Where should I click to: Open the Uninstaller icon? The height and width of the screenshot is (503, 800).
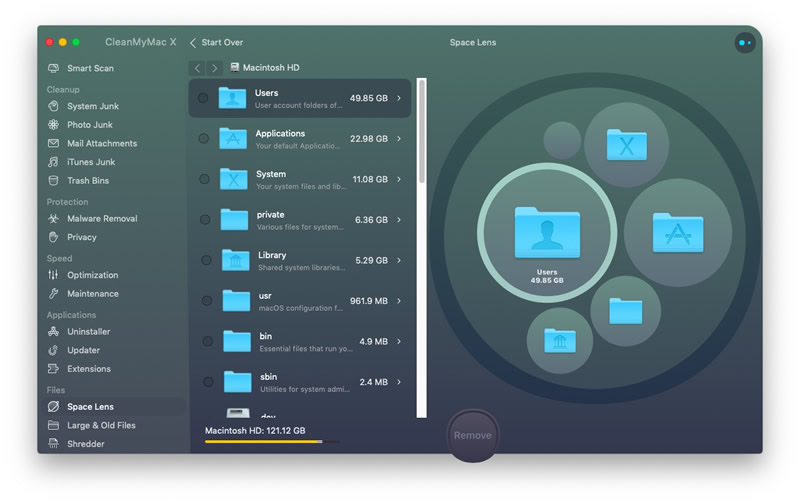(x=53, y=332)
